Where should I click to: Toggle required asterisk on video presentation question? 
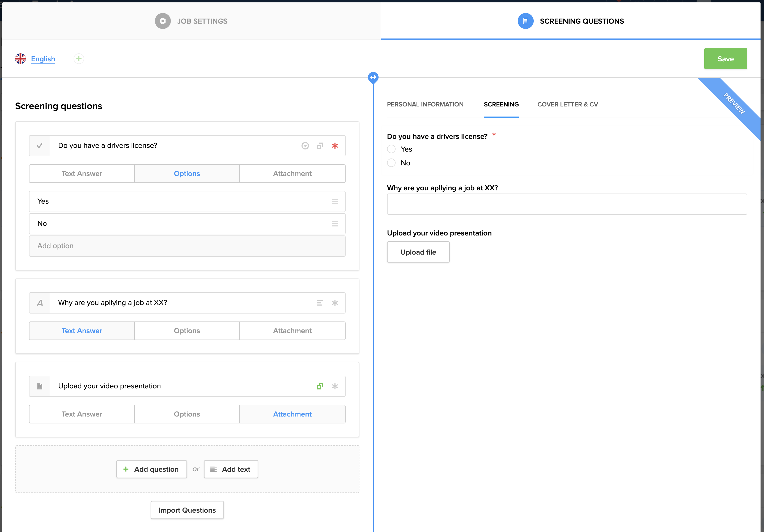[335, 386]
